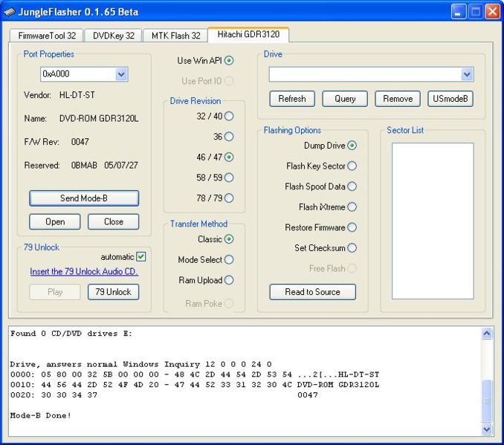Screen dimensions: 504x445
Task: Click the 79 Unlock button
Action: [114, 292]
